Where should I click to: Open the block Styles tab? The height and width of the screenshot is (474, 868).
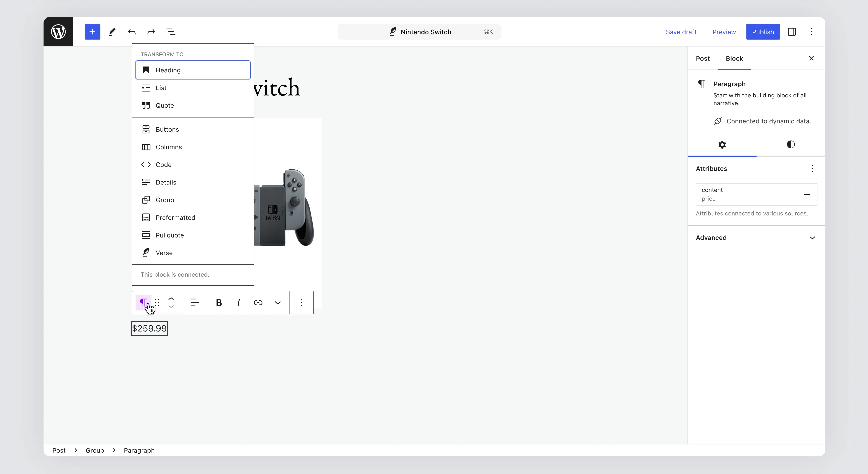pos(790,145)
